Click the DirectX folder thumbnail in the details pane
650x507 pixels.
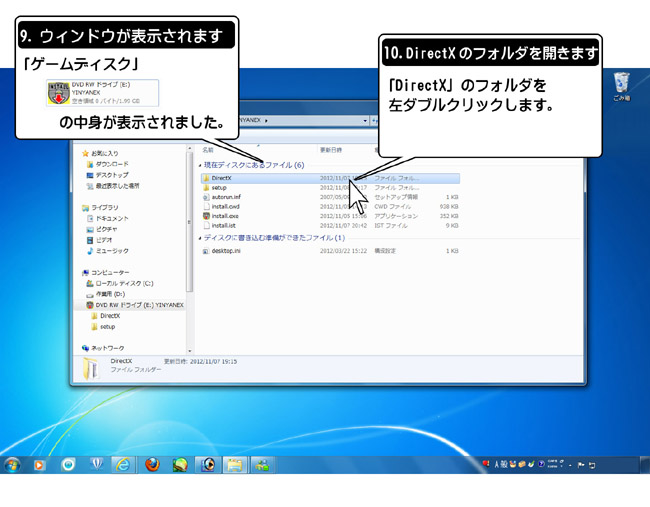coord(91,368)
